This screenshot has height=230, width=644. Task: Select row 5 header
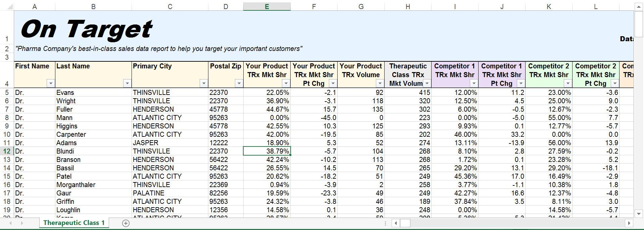coord(7,93)
